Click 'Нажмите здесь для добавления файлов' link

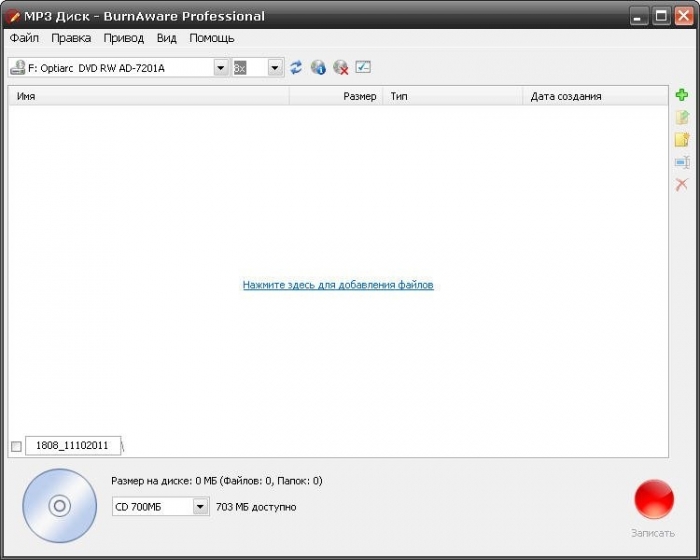[338, 285]
